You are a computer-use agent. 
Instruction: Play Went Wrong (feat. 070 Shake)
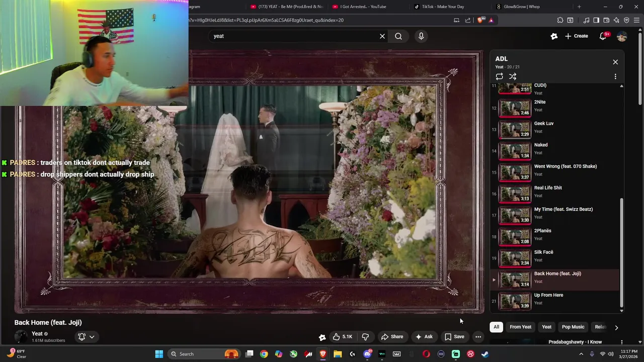556,172
